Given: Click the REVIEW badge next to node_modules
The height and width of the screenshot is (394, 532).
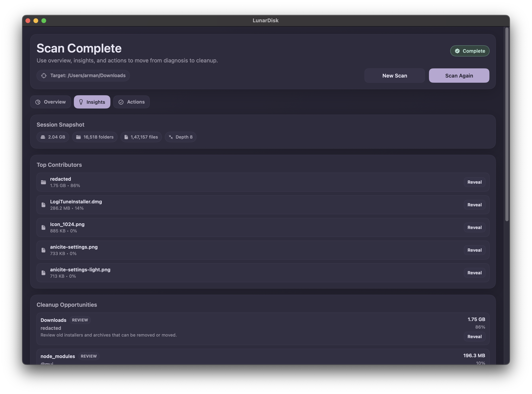Looking at the screenshot, I should (89, 356).
